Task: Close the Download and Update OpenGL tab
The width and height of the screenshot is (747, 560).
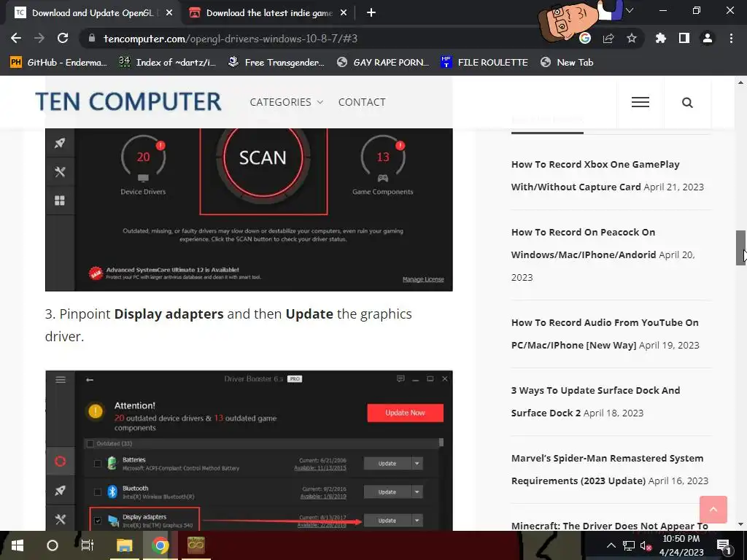Action: [x=169, y=13]
